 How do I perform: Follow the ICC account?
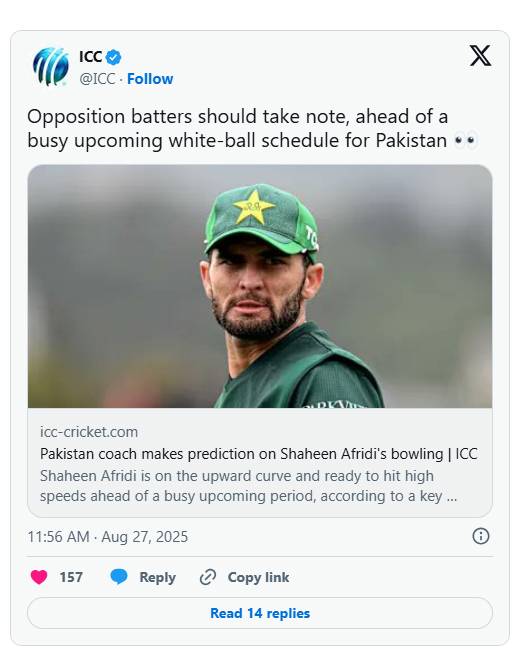150,79
